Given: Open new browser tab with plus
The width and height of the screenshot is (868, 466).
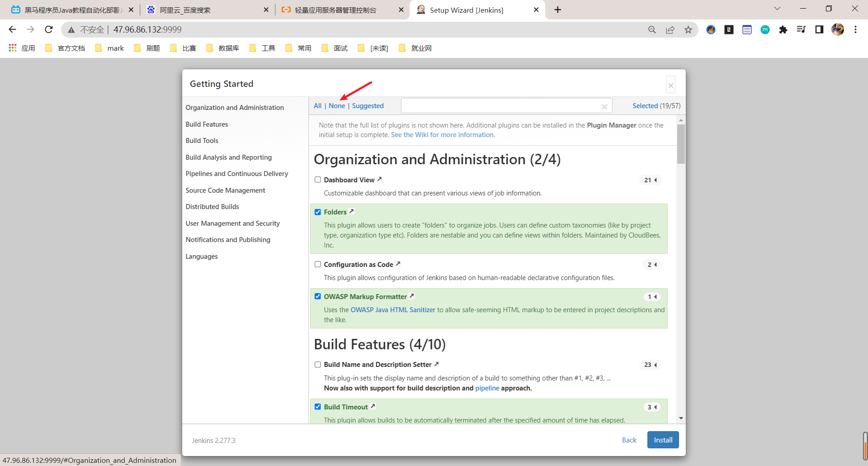Looking at the screenshot, I should 558,10.
